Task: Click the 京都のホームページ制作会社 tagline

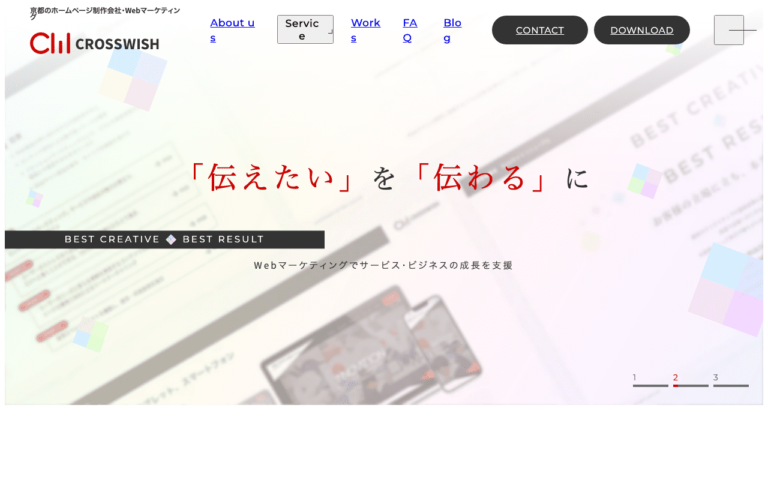Action: (x=105, y=13)
